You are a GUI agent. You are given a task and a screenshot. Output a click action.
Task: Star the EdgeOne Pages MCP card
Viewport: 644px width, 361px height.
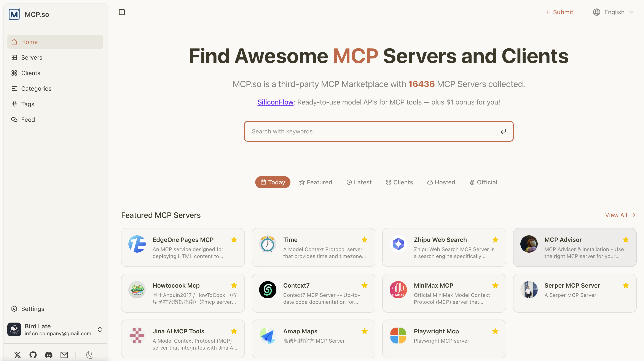point(234,240)
